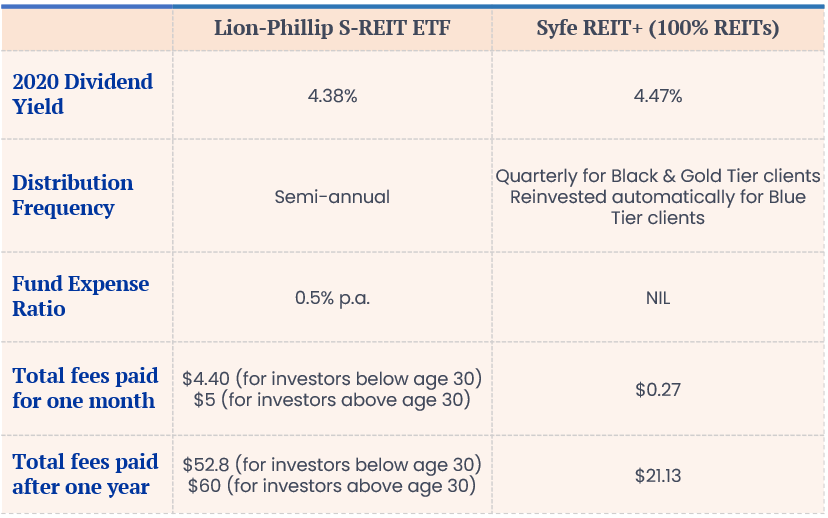Click the $4.40 below age 30 fee
The image size is (828, 518).
(x=332, y=379)
